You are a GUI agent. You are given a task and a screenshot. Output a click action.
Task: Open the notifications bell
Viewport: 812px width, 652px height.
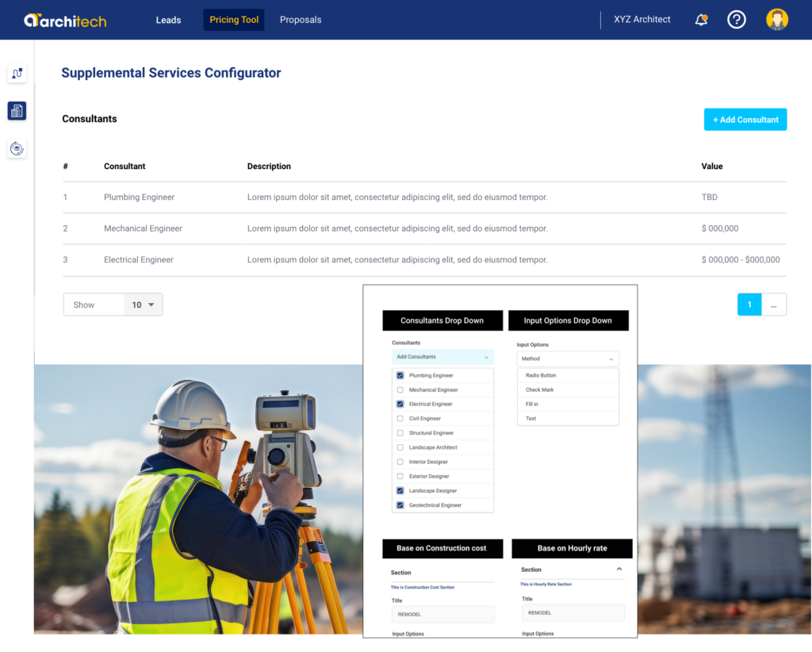(701, 20)
